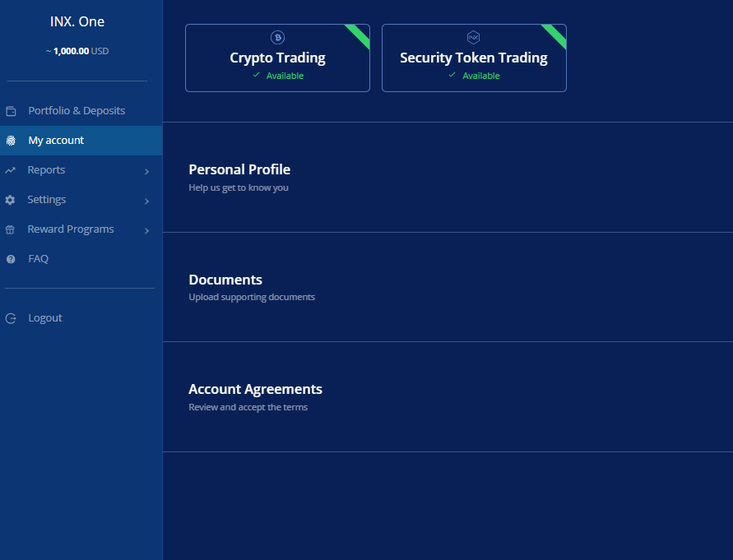Open the Settings menu item
Image resolution: width=733 pixels, height=560 pixels.
(x=81, y=200)
